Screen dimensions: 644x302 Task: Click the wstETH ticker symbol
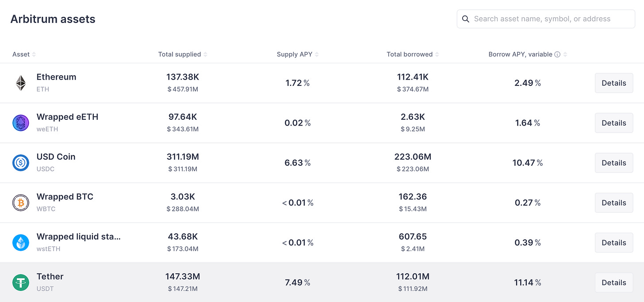[48, 248]
